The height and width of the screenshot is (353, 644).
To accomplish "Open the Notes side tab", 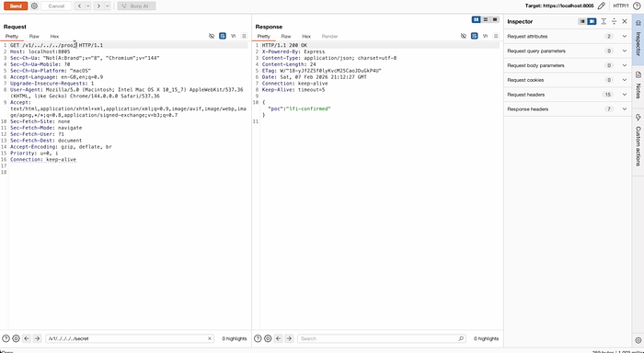I will [x=638, y=85].
